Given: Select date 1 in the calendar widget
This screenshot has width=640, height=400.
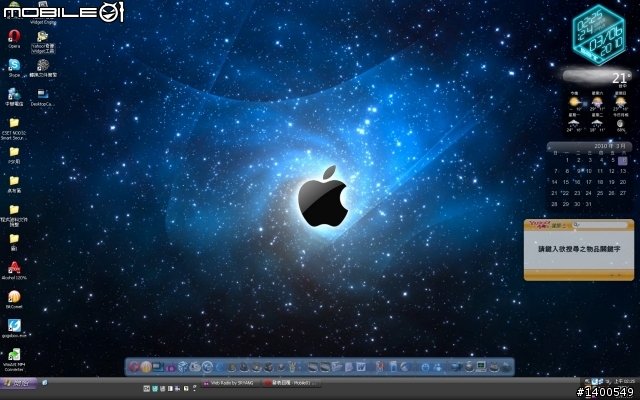Looking at the screenshot, I should [x=567, y=160].
